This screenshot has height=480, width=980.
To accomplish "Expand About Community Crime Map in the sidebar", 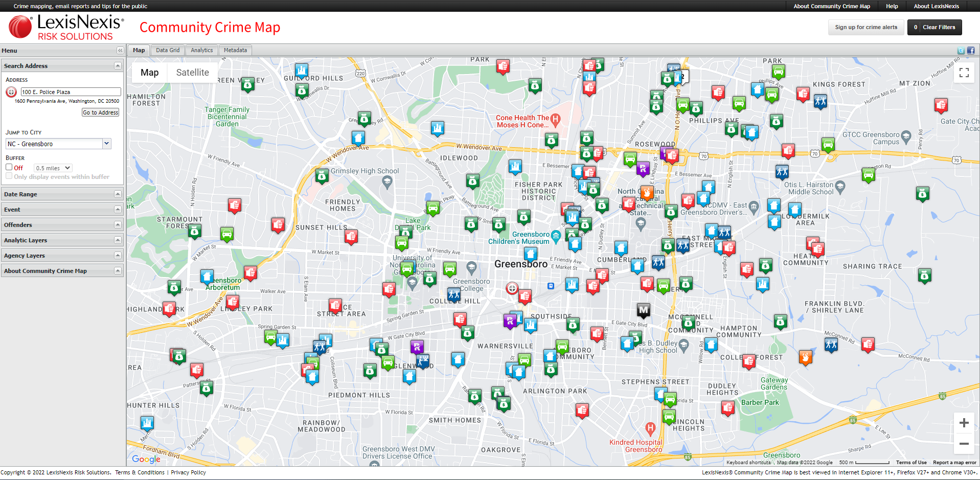I will (x=62, y=271).
